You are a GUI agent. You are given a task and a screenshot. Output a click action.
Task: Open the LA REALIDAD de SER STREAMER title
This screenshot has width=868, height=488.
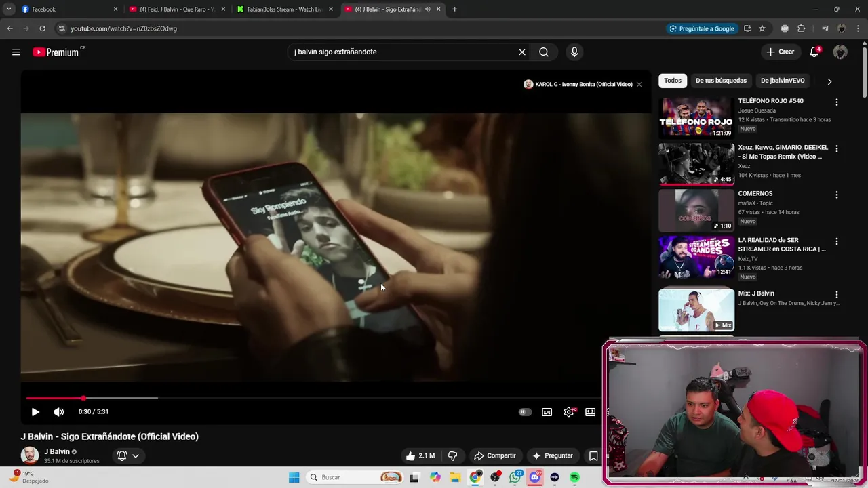point(782,244)
